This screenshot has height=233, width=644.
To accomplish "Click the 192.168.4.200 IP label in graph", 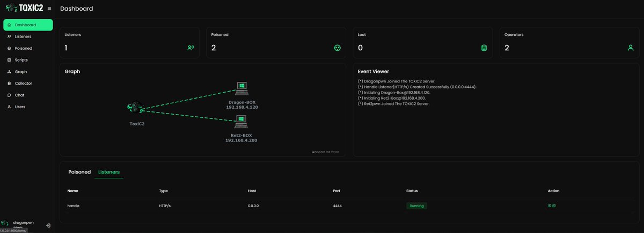I will pyautogui.click(x=241, y=140).
